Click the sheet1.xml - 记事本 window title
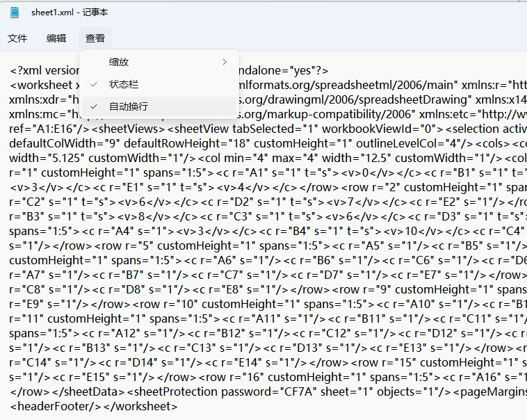Image resolution: width=527 pixels, height=420 pixels. tap(70, 13)
